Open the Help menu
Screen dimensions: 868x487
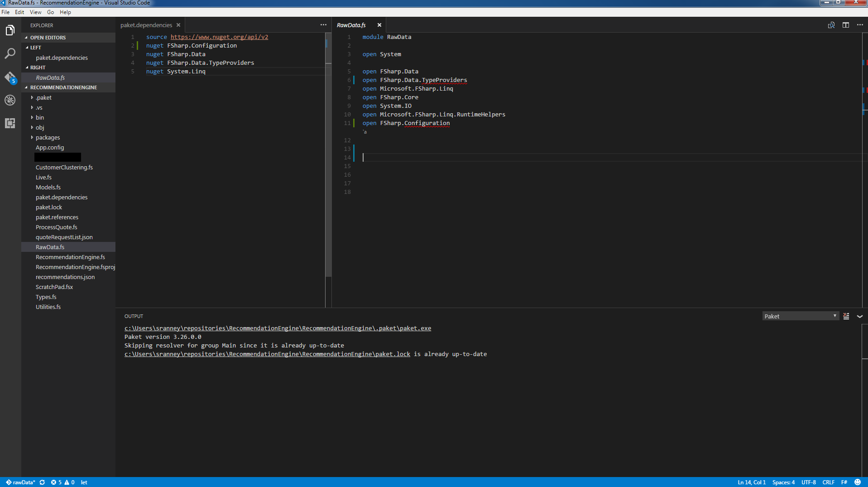point(65,12)
